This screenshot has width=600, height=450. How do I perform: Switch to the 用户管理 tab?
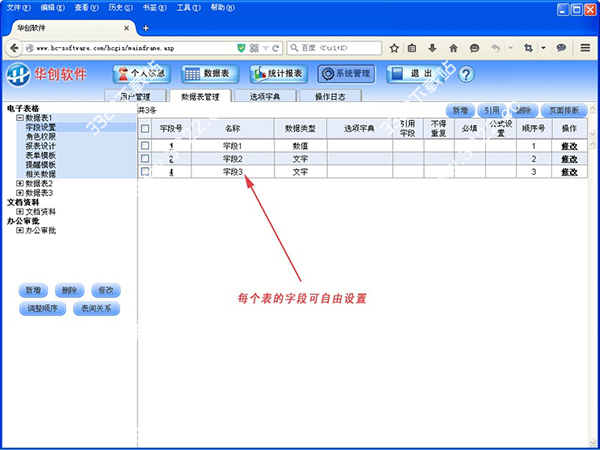click(135, 96)
